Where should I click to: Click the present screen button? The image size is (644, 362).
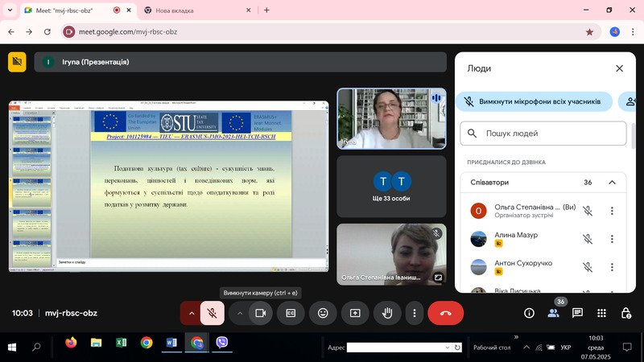click(355, 313)
